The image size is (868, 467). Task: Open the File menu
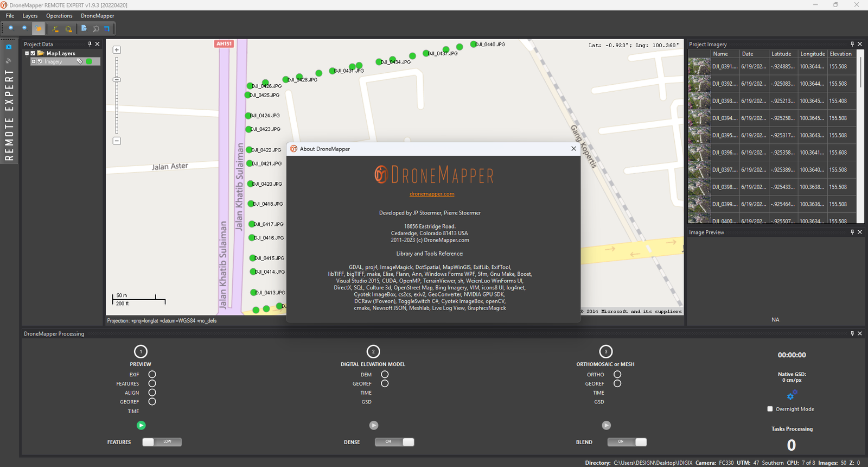[10, 16]
